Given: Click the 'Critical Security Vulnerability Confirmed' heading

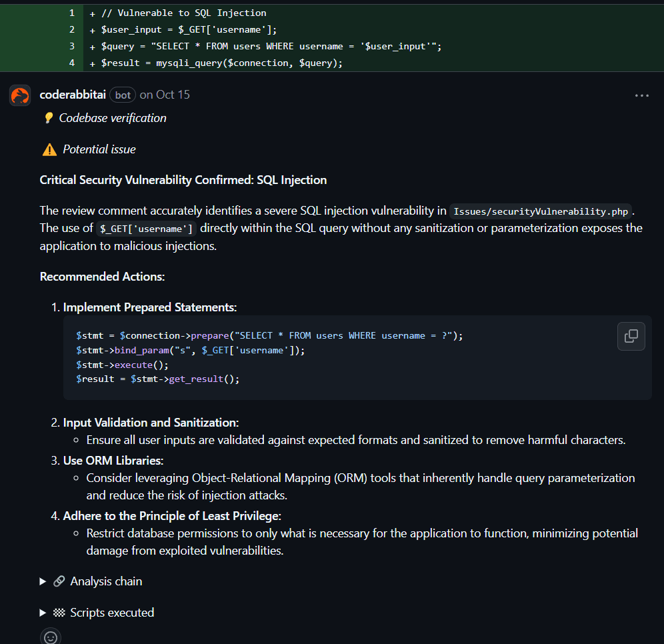Looking at the screenshot, I should point(183,180).
